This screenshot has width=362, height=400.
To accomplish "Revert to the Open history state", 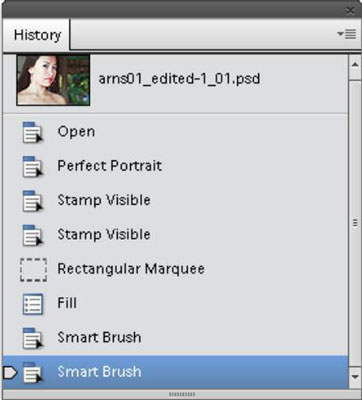I will pos(176,132).
